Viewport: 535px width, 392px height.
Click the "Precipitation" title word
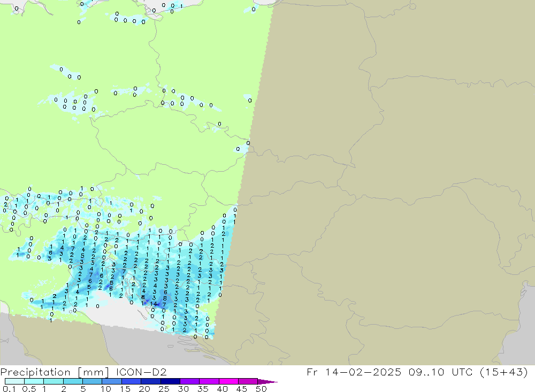tap(35, 372)
